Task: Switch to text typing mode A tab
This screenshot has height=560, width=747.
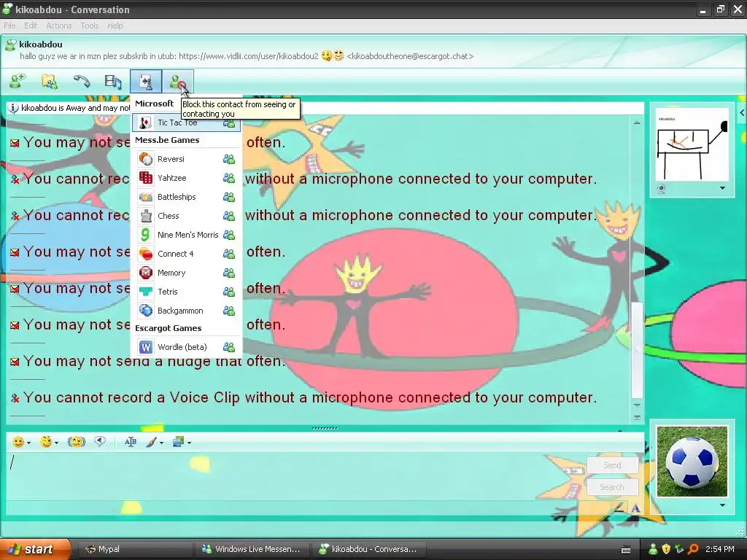Action: click(635, 508)
